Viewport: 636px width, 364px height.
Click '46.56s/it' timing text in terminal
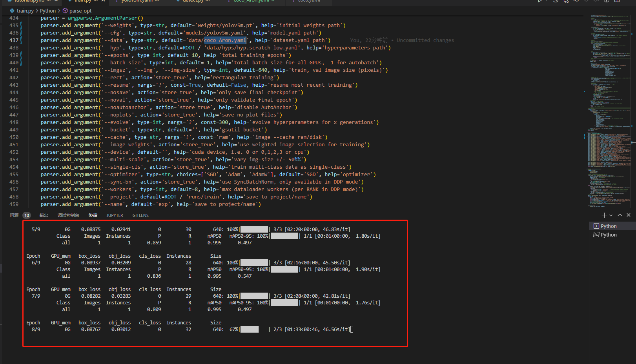pyautogui.click(x=336, y=329)
